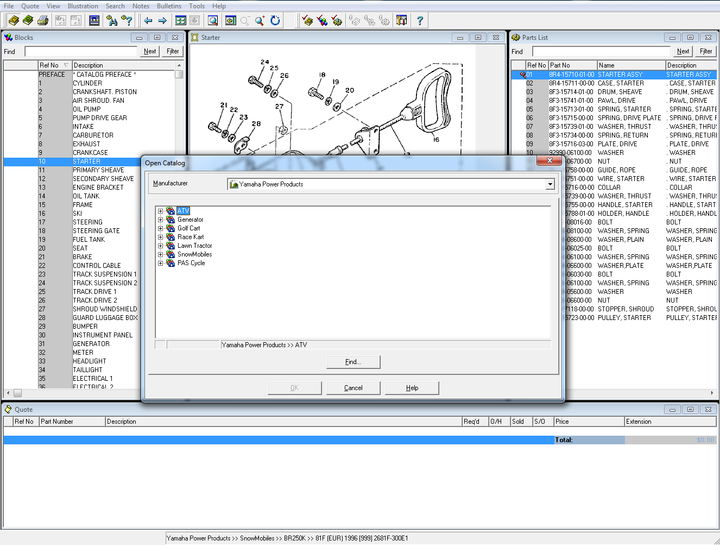Go back with the left arrow icon
This screenshot has height=545, width=720.
pos(148,21)
